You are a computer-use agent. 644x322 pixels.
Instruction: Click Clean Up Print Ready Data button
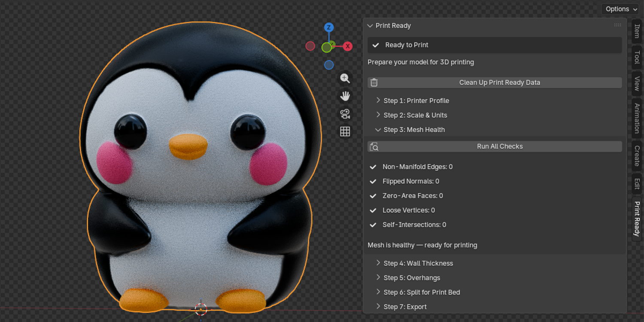coord(495,82)
